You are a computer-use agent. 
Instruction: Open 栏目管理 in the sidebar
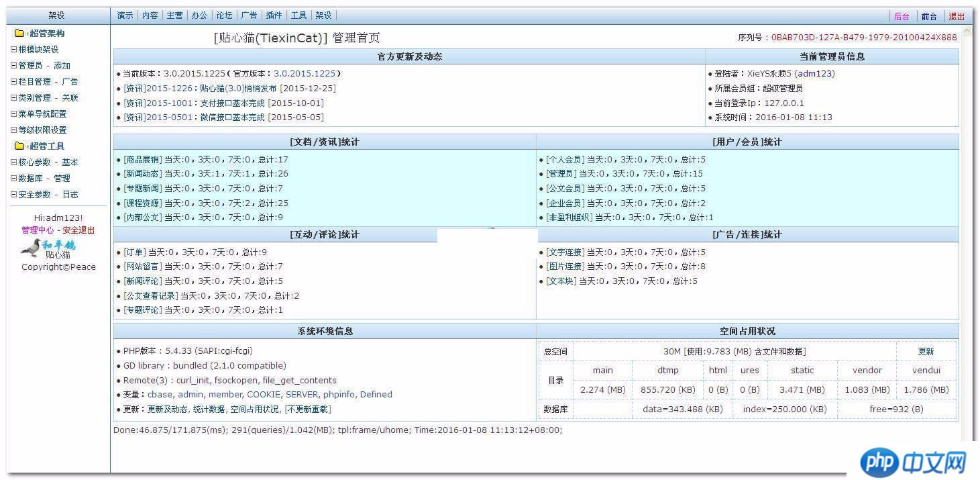(x=34, y=81)
